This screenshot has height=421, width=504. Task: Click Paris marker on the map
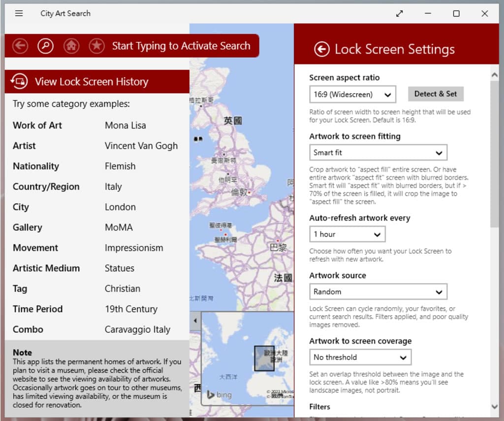click(278, 241)
